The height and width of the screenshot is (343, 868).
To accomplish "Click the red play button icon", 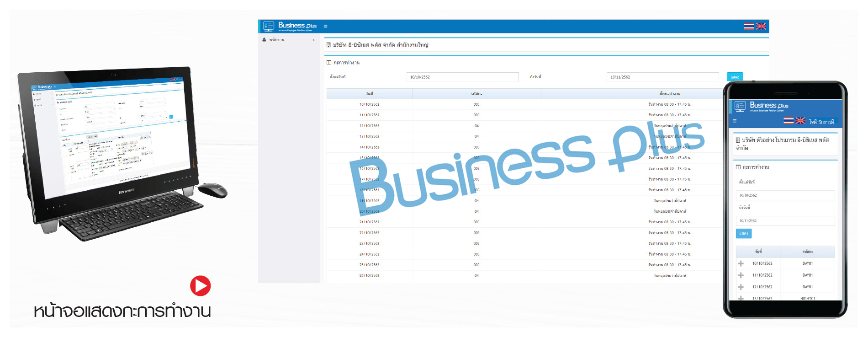I will [x=200, y=286].
